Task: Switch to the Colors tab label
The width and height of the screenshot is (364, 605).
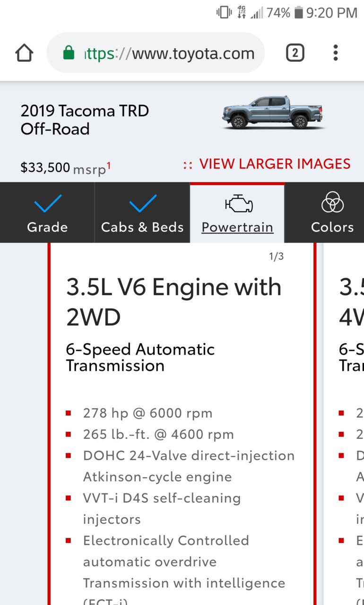Action: click(x=332, y=228)
